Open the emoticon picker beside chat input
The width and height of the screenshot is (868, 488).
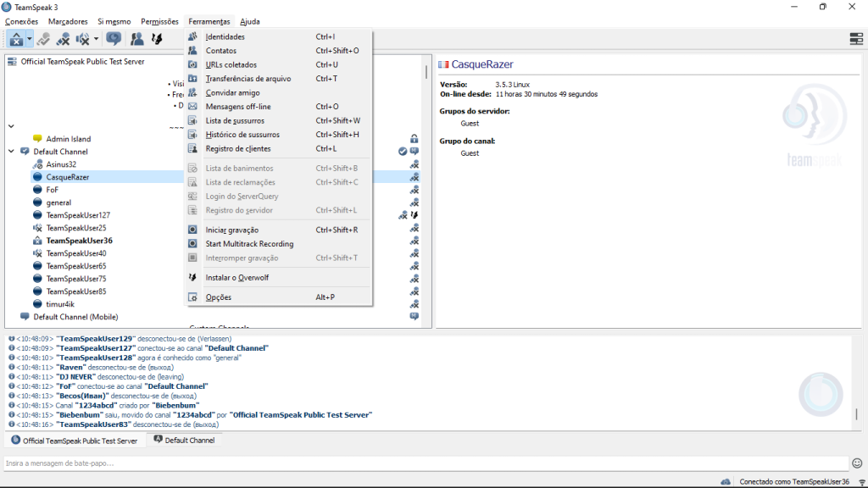pos(856,463)
